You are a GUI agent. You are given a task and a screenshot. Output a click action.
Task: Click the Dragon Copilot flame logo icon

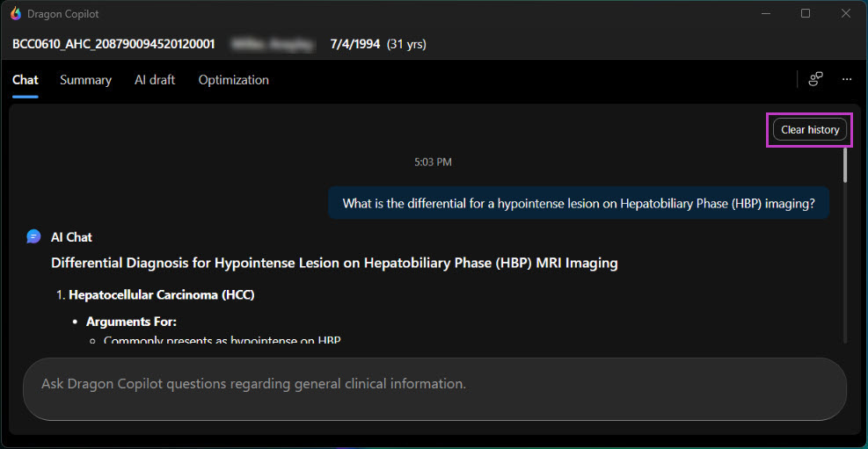tap(16, 14)
